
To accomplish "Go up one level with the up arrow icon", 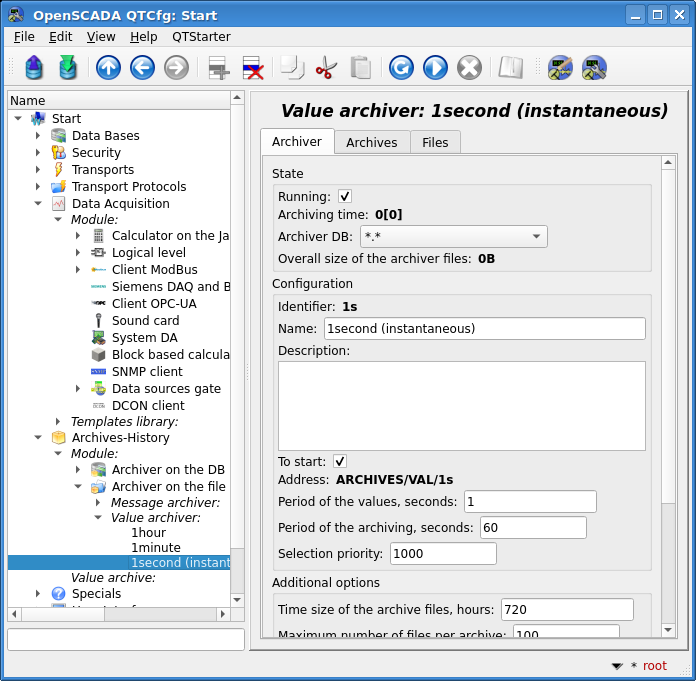I will [x=108, y=68].
